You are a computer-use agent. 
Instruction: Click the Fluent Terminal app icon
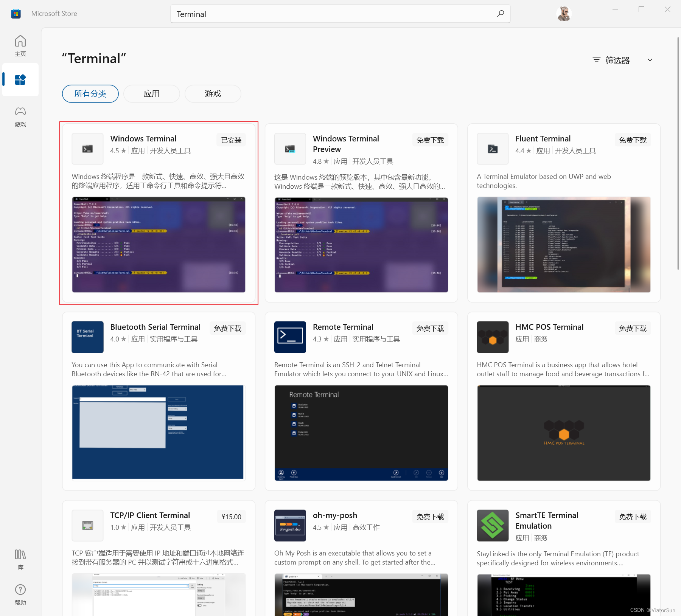click(493, 149)
